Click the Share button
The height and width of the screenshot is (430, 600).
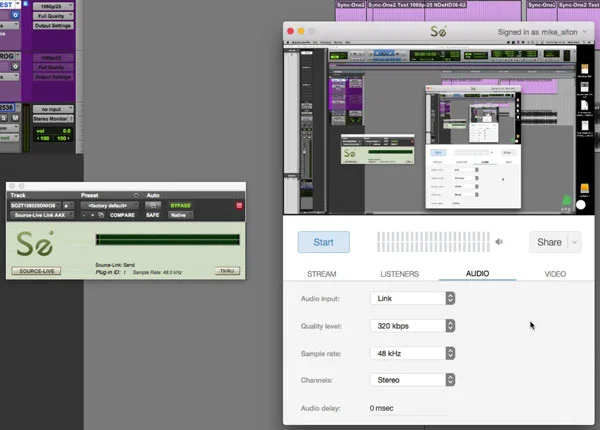pyautogui.click(x=549, y=242)
